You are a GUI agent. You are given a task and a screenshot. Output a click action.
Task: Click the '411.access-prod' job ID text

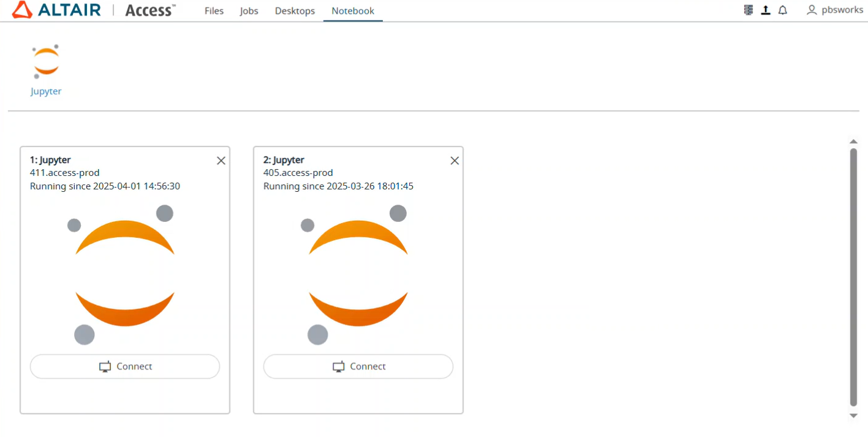click(x=64, y=173)
